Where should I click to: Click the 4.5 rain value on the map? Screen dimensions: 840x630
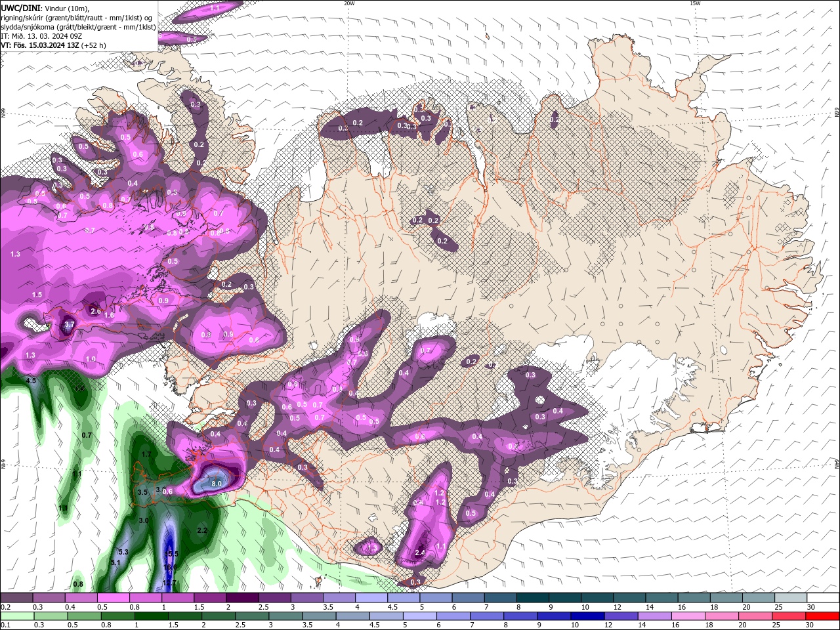click(31, 381)
